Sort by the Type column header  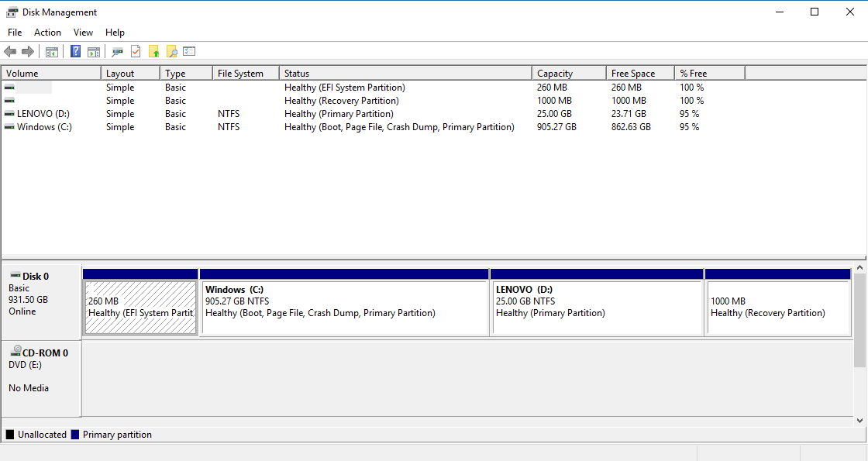(187, 73)
